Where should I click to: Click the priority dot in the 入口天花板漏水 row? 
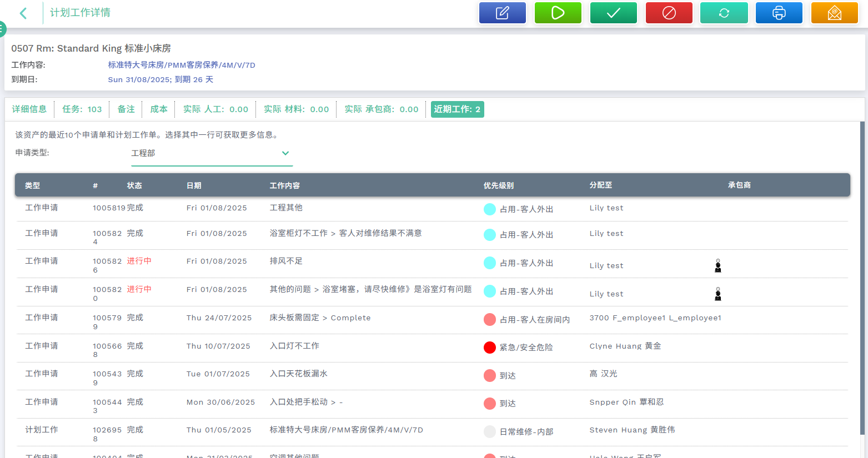[490, 376]
